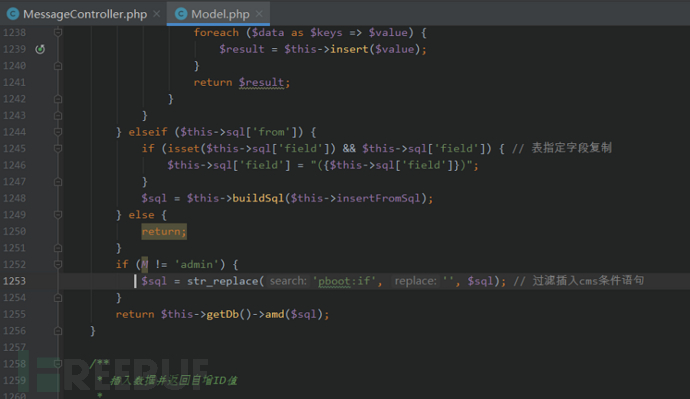
Task: Collapse the if M != 'admin' block at line 1252
Action: coord(58,264)
